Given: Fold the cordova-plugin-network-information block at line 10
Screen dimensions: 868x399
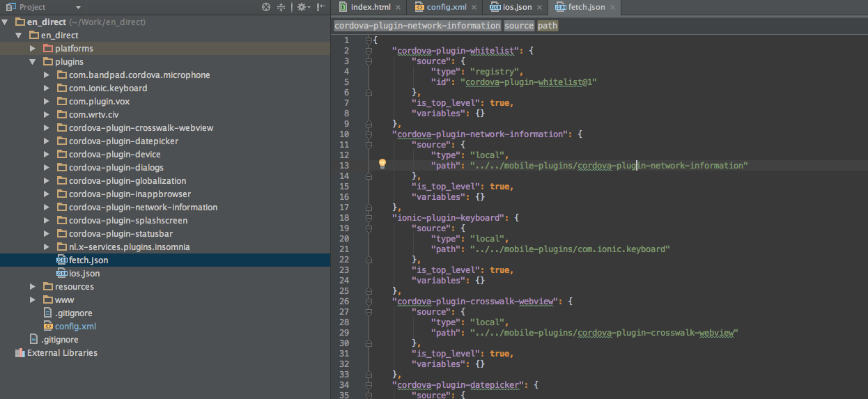Looking at the screenshot, I should click(369, 134).
